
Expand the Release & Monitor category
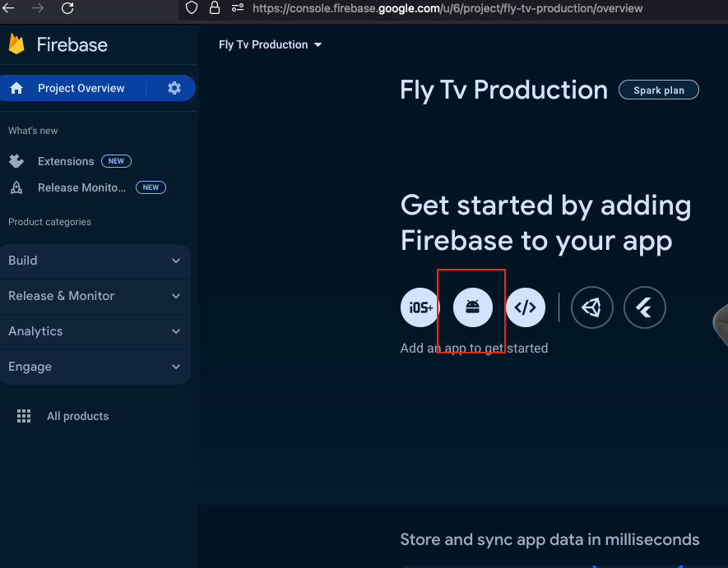(x=95, y=296)
